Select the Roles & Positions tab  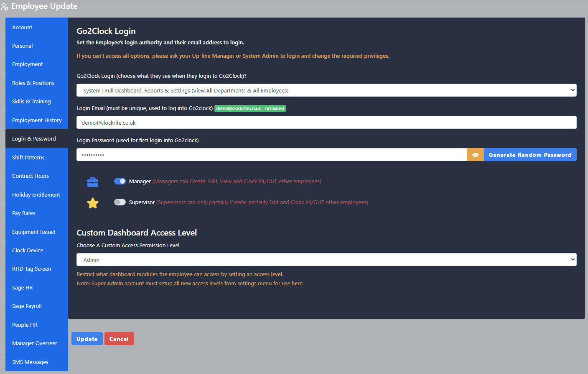[37, 83]
